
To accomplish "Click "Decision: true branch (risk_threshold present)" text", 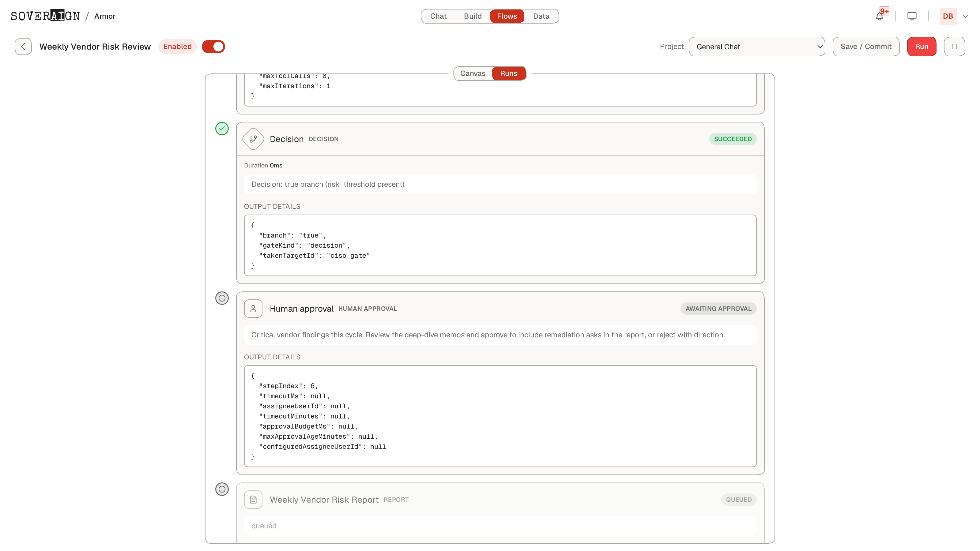I will pyautogui.click(x=328, y=184).
